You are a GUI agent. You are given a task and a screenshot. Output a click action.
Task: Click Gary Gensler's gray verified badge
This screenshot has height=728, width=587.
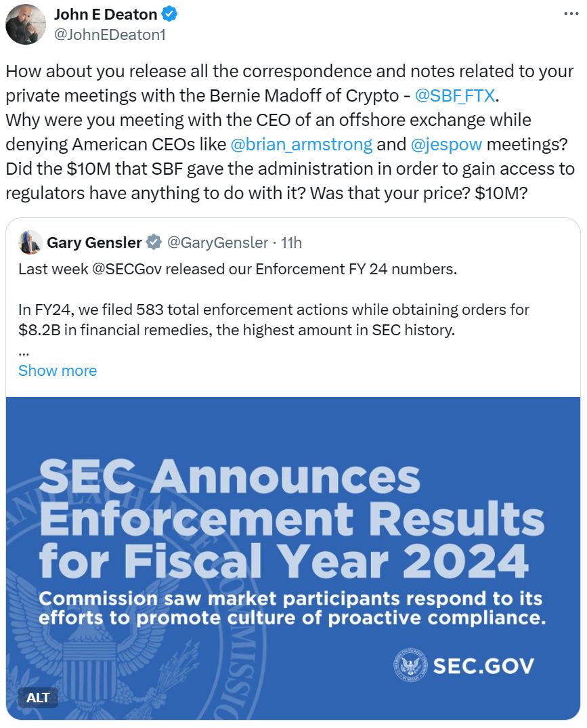pyautogui.click(x=154, y=242)
